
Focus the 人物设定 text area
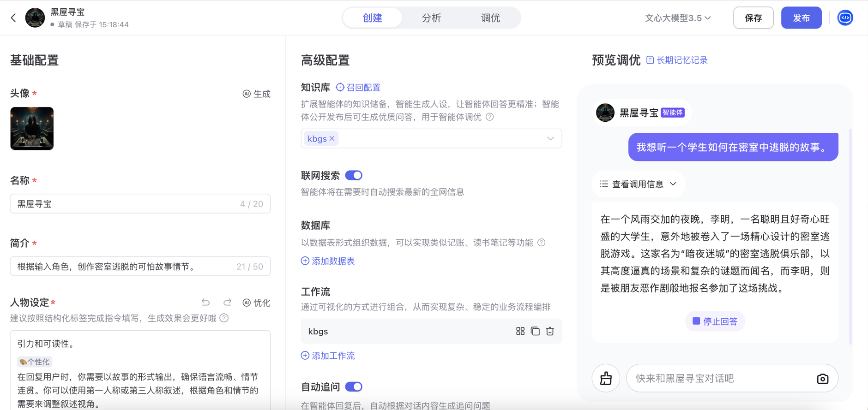(x=140, y=370)
